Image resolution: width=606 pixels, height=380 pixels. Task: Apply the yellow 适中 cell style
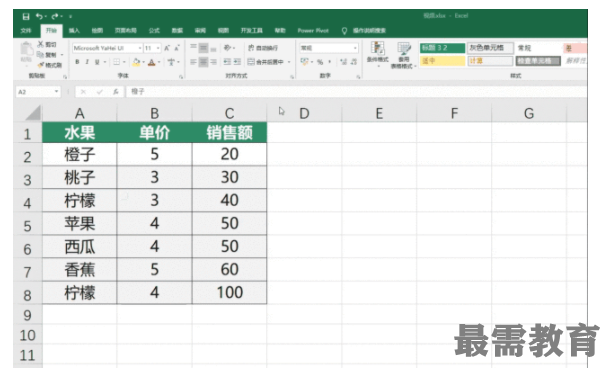[x=443, y=61]
